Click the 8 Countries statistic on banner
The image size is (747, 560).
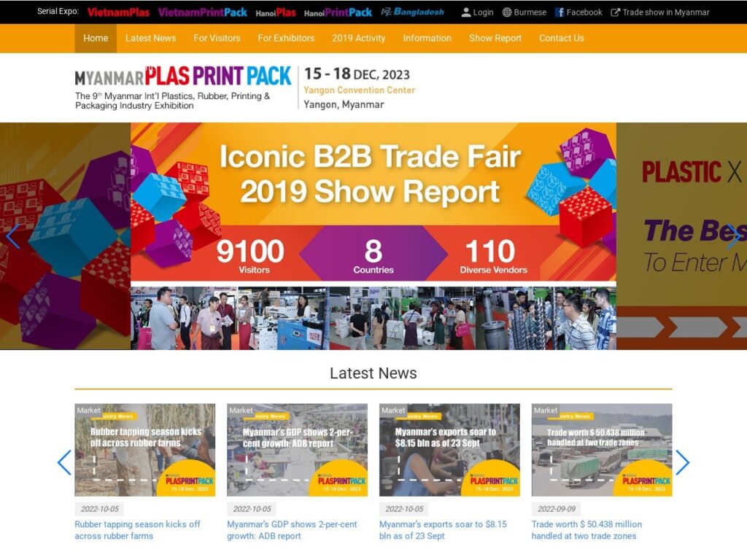click(373, 256)
